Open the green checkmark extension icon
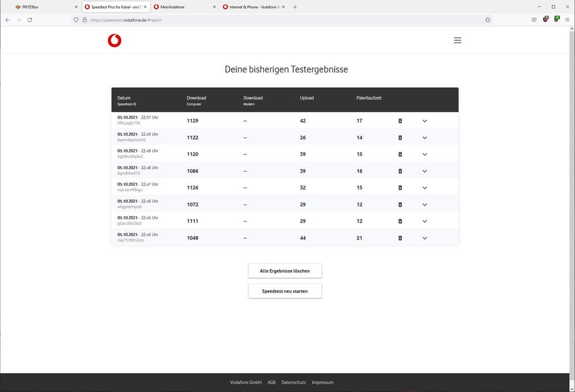Viewport: 575px width, 392px height. pos(557,18)
